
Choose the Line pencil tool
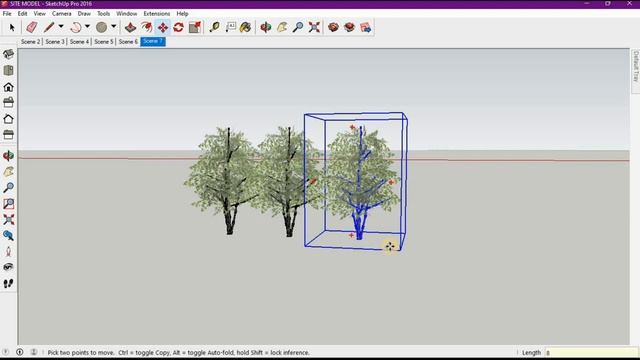coord(49,27)
